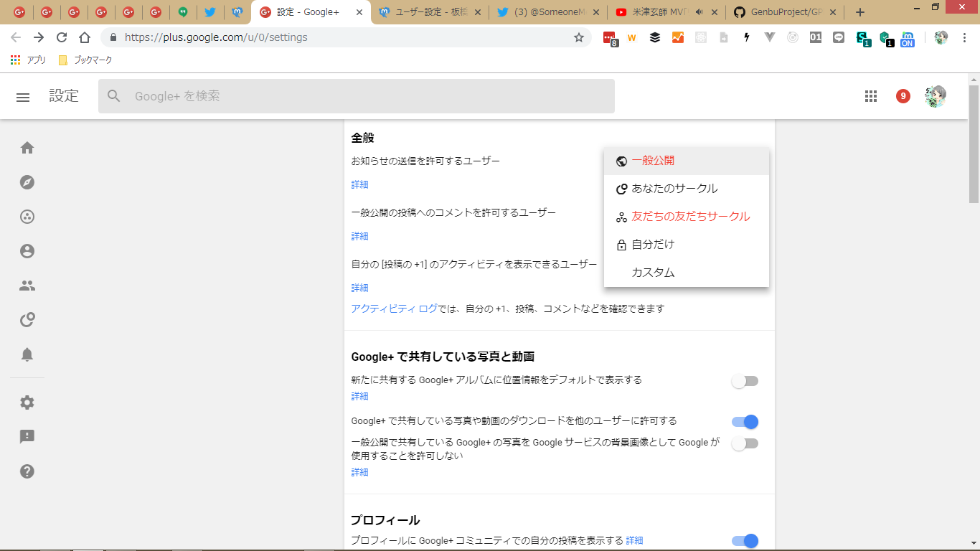Open Communities icon in sidebar
This screenshot has height=551, width=980.
click(27, 217)
